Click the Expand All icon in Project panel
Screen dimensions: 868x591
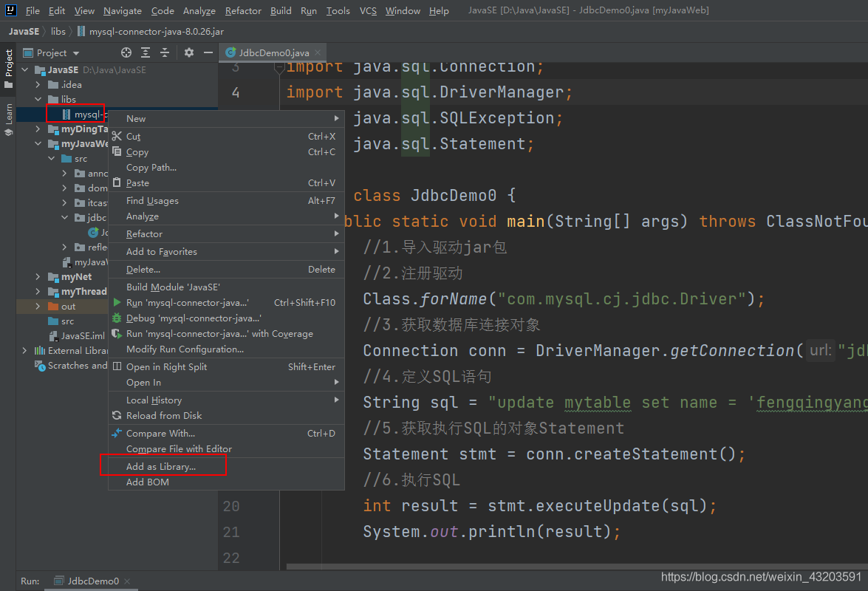(x=146, y=52)
